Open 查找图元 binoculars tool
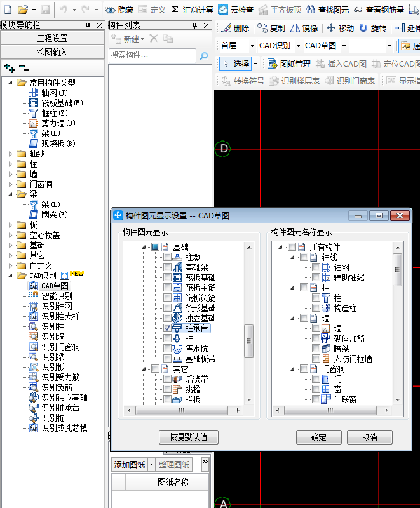The width and height of the screenshot is (420, 508). point(327,10)
